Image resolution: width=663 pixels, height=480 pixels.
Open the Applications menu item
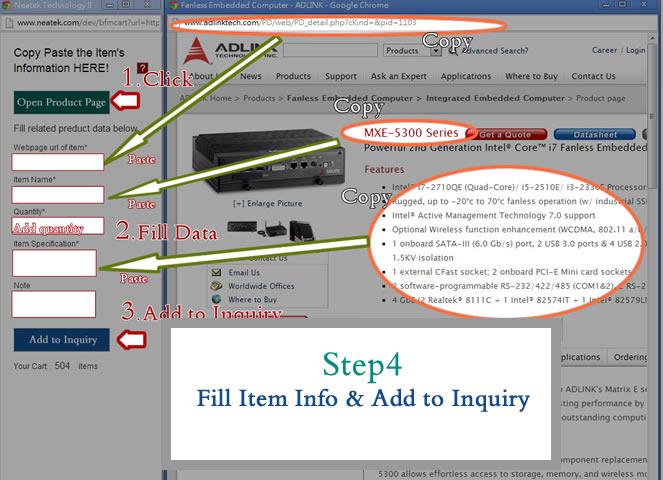466,76
